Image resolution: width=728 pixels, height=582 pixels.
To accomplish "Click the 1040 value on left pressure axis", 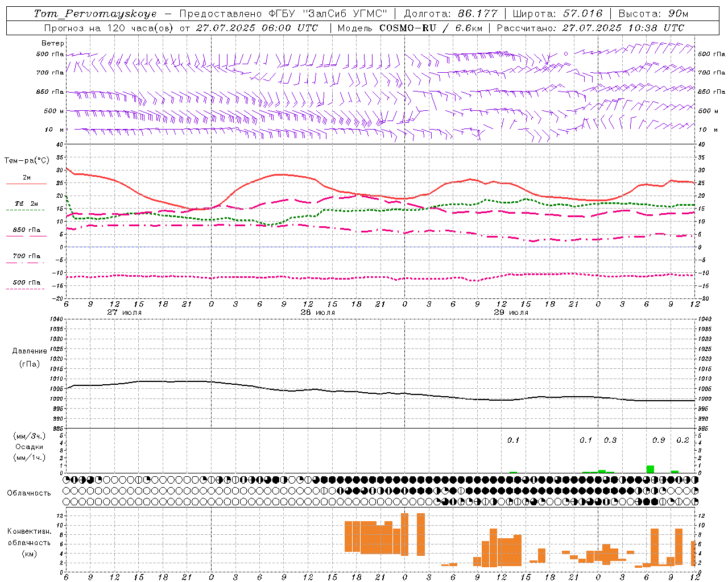I will point(56,319).
